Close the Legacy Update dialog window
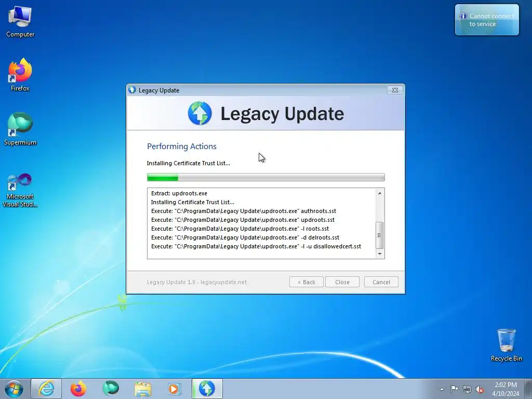This screenshot has width=532, height=399. [x=395, y=90]
